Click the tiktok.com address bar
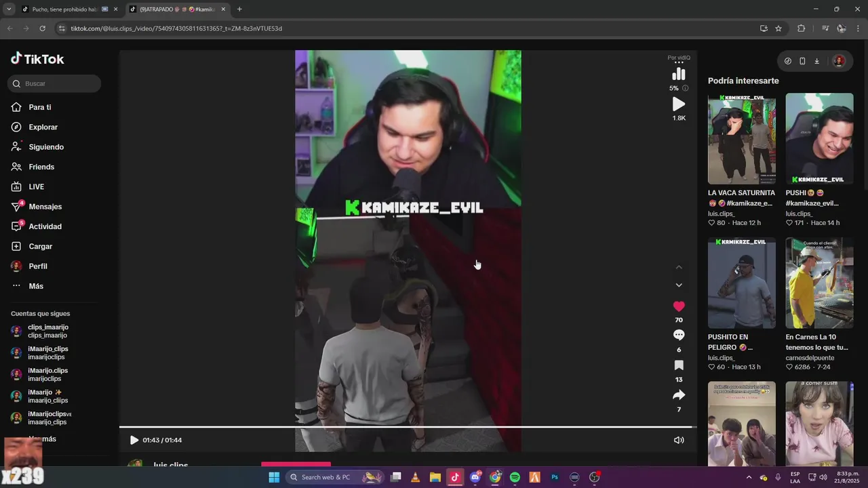The image size is (868, 488). (x=407, y=28)
